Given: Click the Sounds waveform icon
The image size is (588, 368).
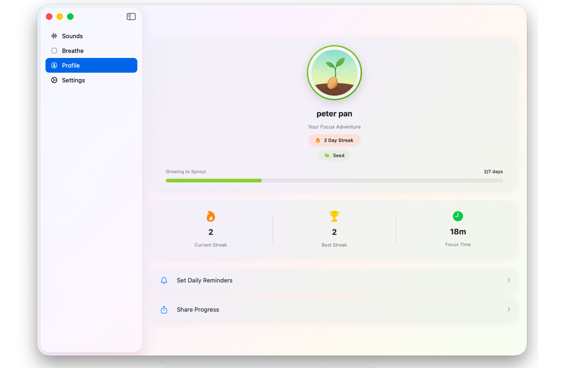Looking at the screenshot, I should (54, 36).
